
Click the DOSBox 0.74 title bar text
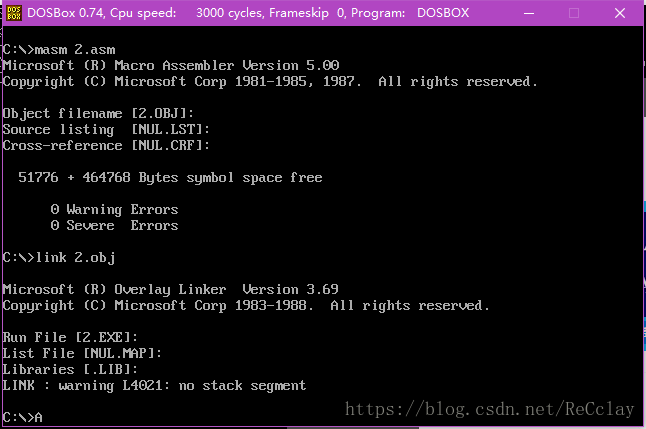(248, 13)
